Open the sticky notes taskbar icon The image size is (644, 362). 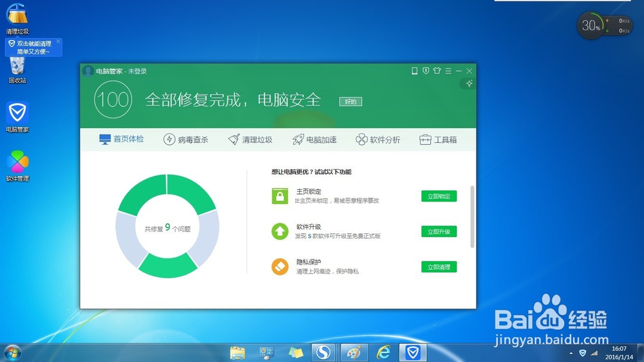tap(296, 352)
